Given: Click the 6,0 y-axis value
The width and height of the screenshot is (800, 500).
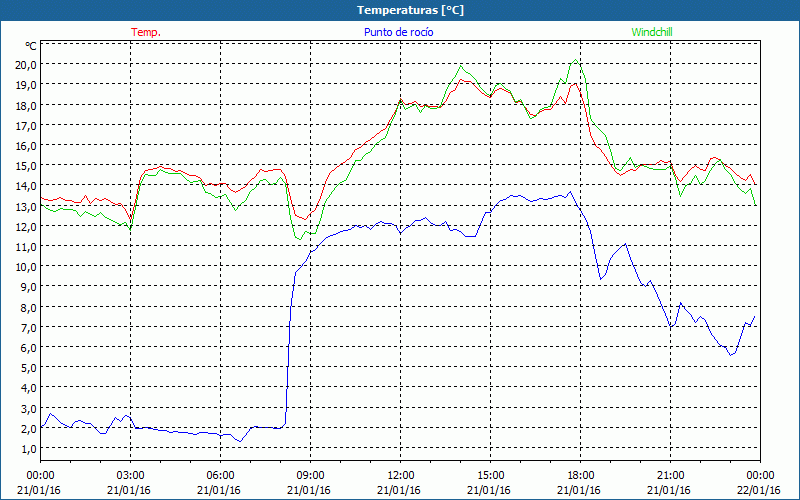Looking at the screenshot, I should 28,347.
